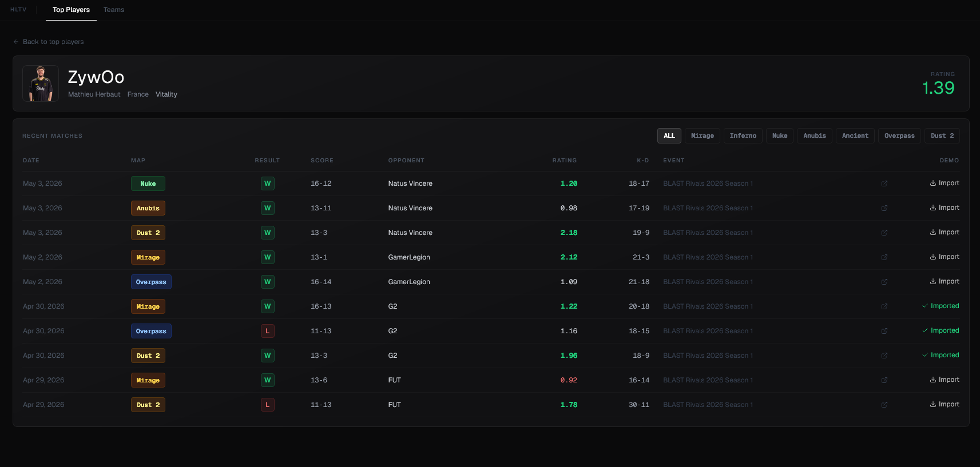The image size is (980, 467).
Task: Click the 16-14 score vs GamerLegion
Action: (321, 282)
